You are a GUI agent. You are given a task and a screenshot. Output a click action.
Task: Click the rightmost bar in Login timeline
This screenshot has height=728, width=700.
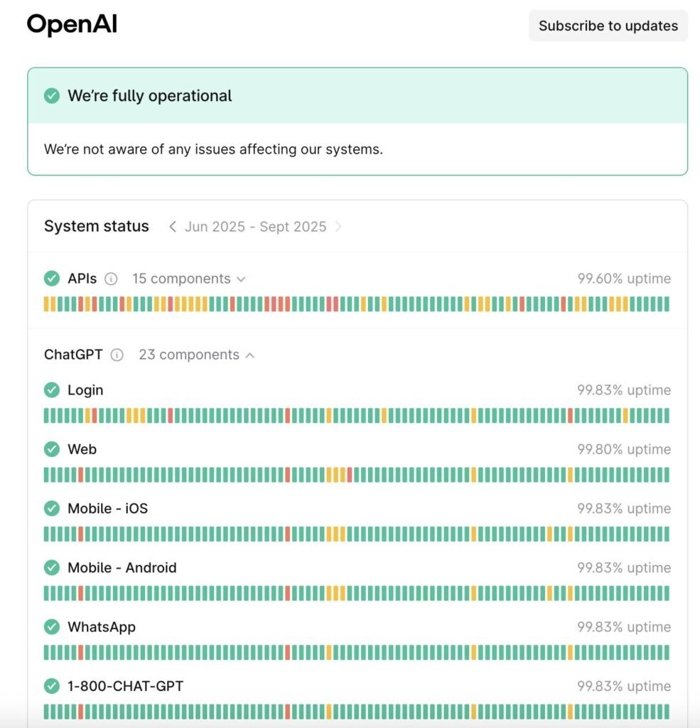pyautogui.click(x=666, y=416)
